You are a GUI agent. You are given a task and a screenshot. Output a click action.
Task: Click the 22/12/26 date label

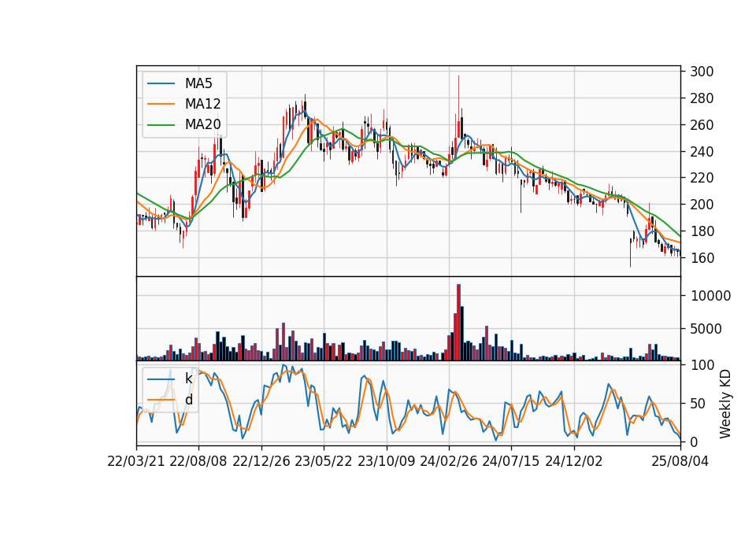tap(261, 461)
